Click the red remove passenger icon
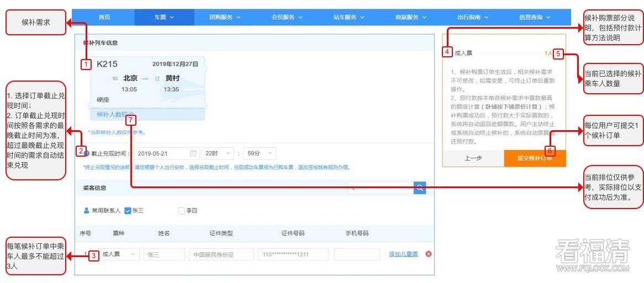 (429, 254)
